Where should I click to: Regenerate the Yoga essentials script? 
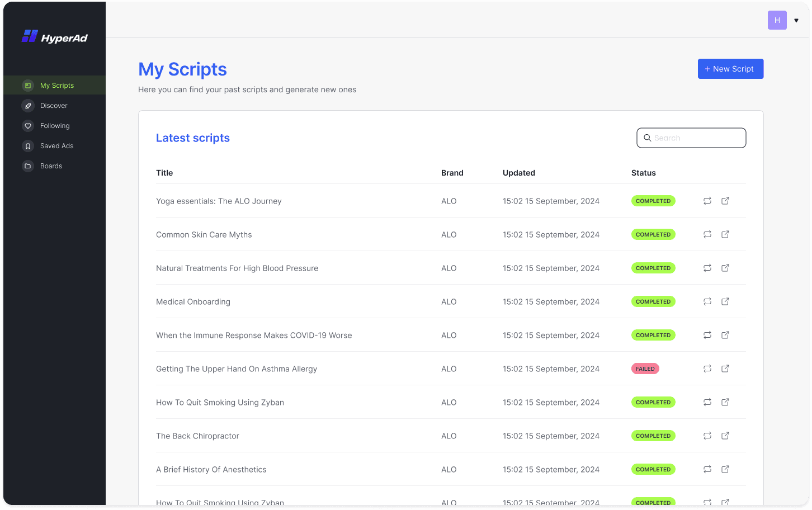(x=707, y=201)
